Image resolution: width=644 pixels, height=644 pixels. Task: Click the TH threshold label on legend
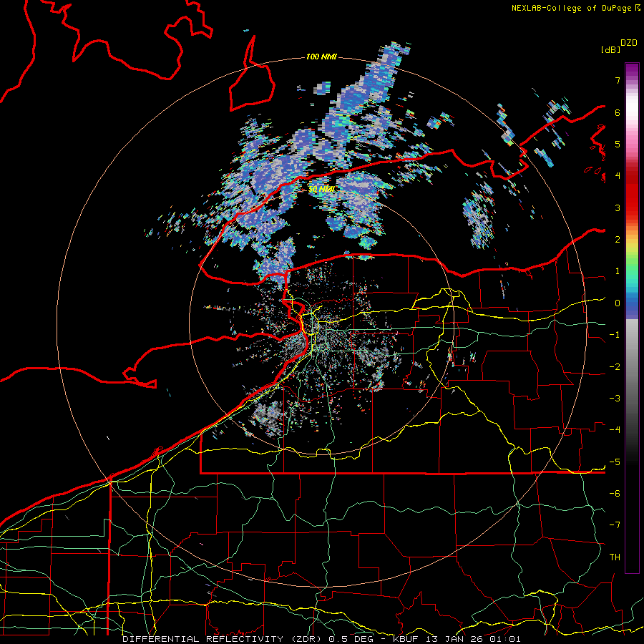615,557
